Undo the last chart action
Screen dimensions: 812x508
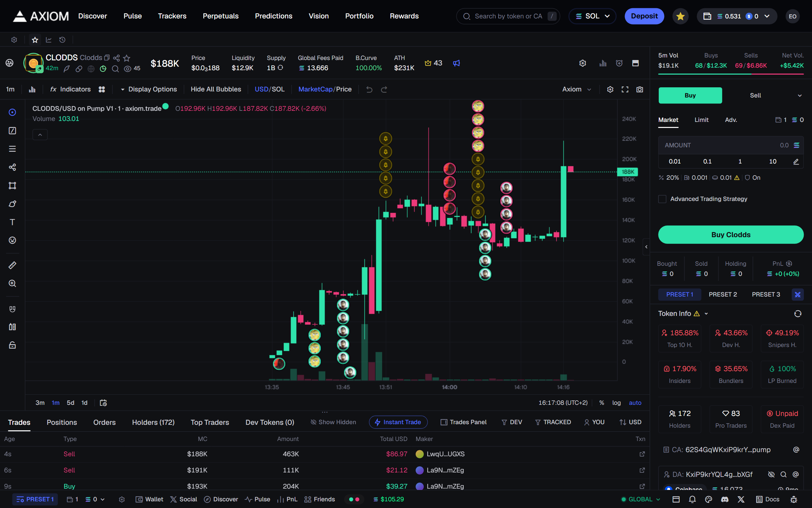click(x=369, y=89)
